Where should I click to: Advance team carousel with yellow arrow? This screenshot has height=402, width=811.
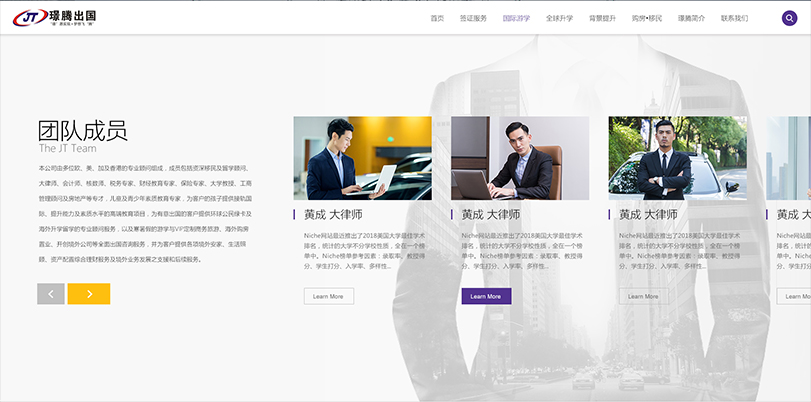pyautogui.click(x=89, y=294)
